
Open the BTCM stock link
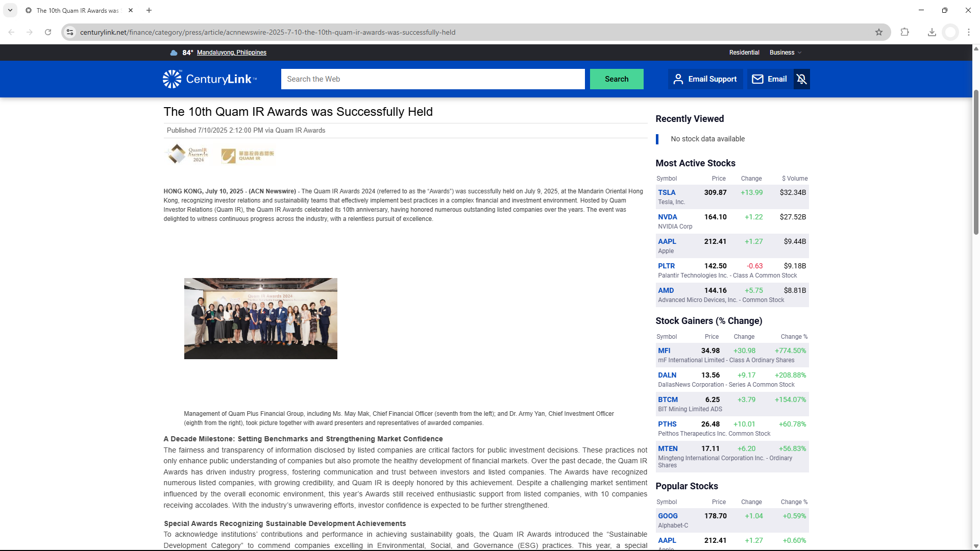[x=668, y=399]
